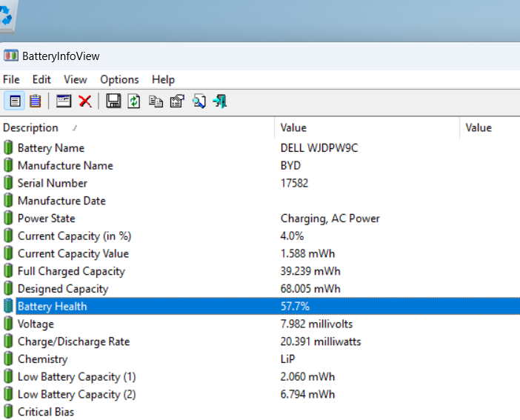Select the Charge/Discharge Rate row label
This screenshot has width=520, height=420.
click(x=73, y=341)
